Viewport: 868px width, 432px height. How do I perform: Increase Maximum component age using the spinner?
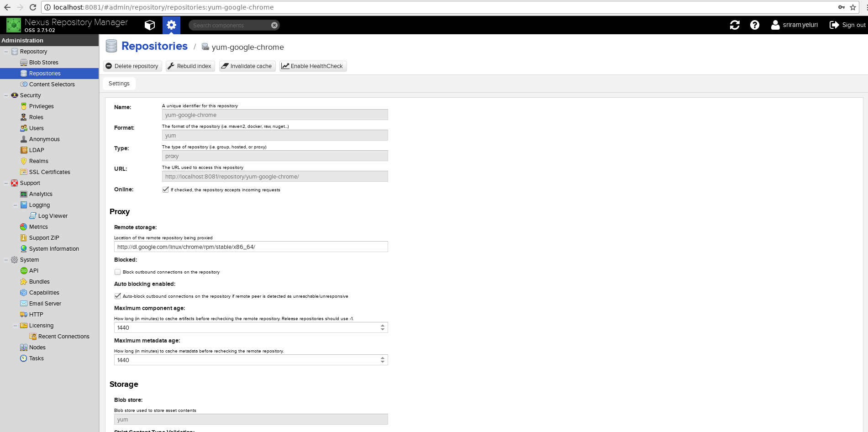383,325
